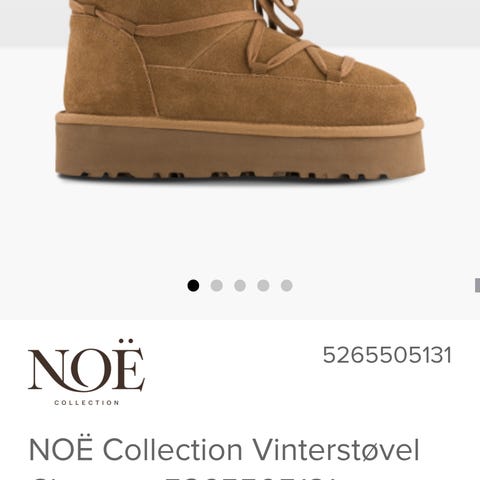Tap the brown suede boot product image
This screenshot has height=480, width=480.
(240, 90)
